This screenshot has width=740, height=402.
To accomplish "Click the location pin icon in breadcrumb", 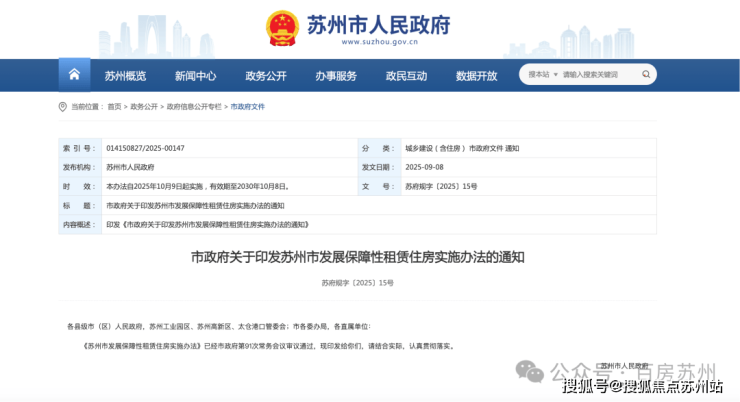I will click(x=63, y=106).
